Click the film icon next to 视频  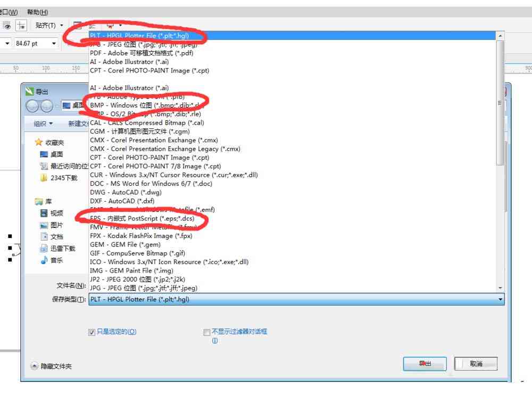pos(44,214)
